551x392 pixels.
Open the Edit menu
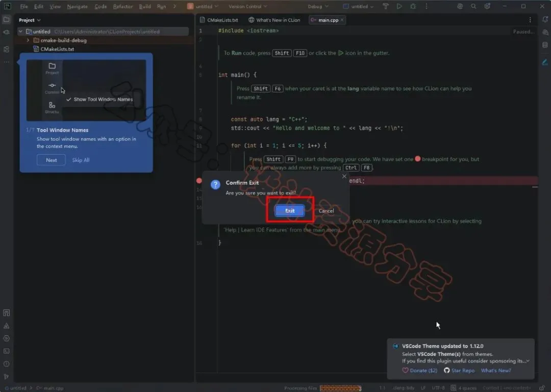click(x=39, y=6)
